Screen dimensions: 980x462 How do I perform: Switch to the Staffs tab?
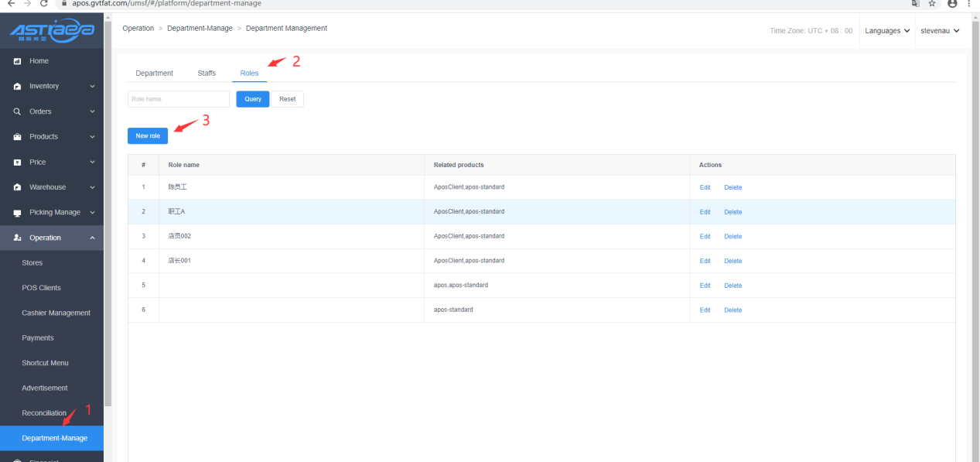[x=207, y=74]
